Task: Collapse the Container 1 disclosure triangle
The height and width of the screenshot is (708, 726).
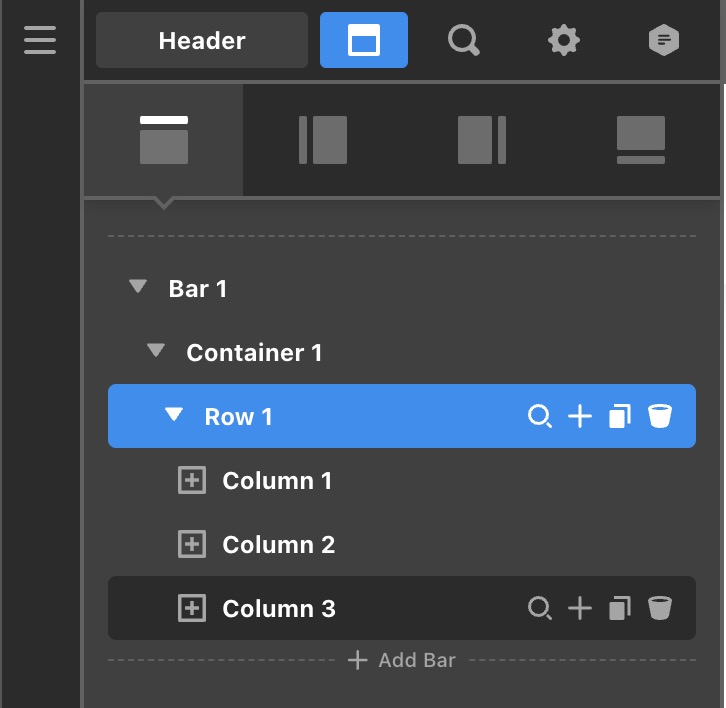Action: [x=155, y=351]
